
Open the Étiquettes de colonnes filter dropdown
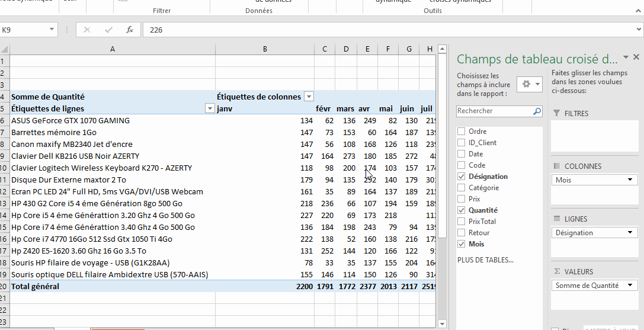click(309, 97)
